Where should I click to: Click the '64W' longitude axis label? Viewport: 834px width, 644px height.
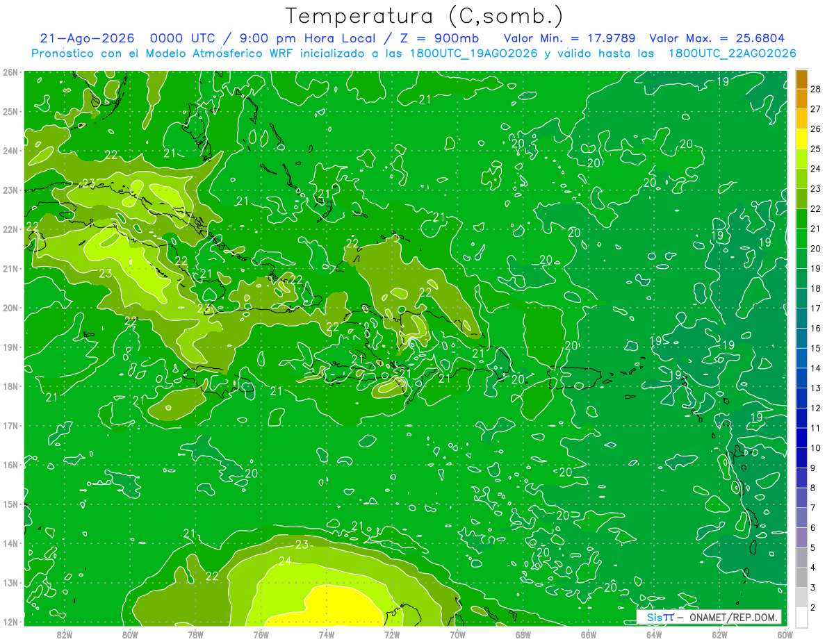coord(654,634)
